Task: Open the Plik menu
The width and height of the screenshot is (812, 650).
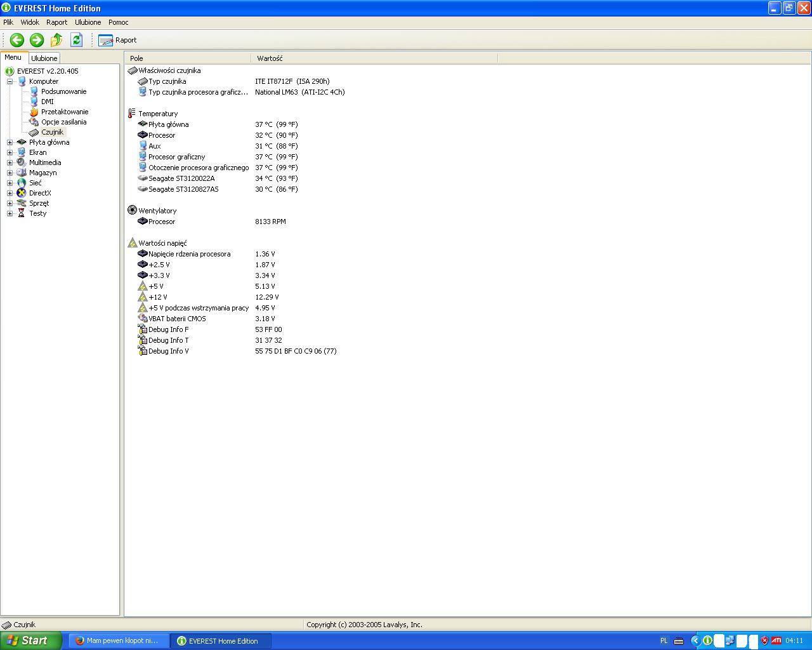Action: point(8,22)
